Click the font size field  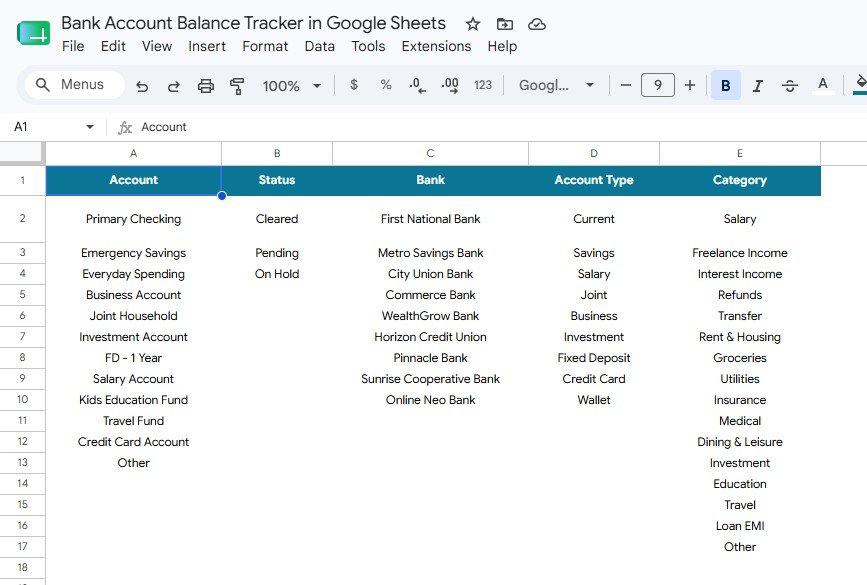657,85
